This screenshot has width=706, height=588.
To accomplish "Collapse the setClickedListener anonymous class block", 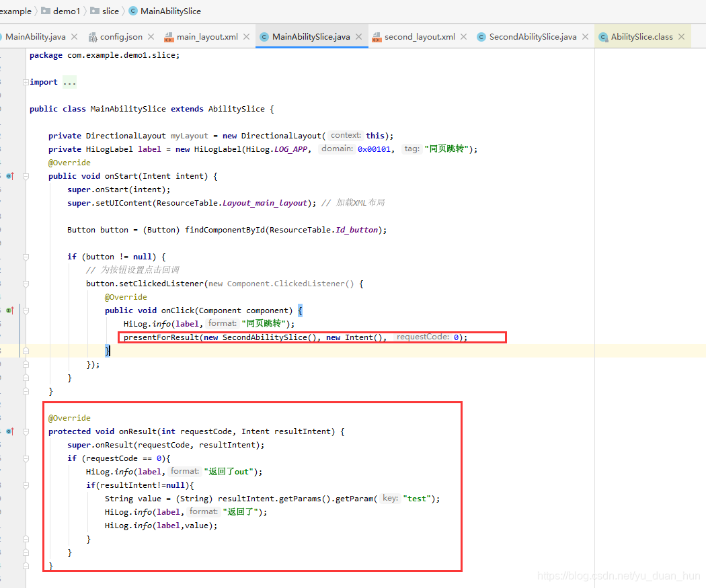I will coord(26,284).
